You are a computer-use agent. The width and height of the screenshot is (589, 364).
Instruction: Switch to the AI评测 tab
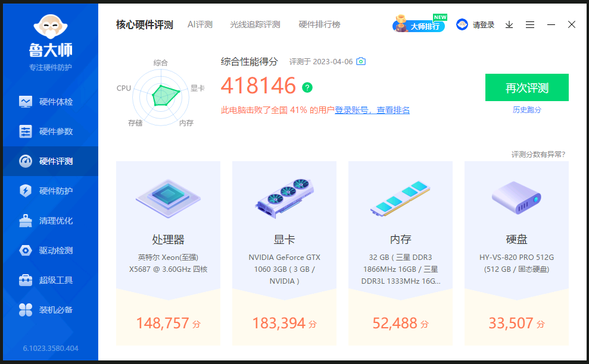(x=200, y=25)
